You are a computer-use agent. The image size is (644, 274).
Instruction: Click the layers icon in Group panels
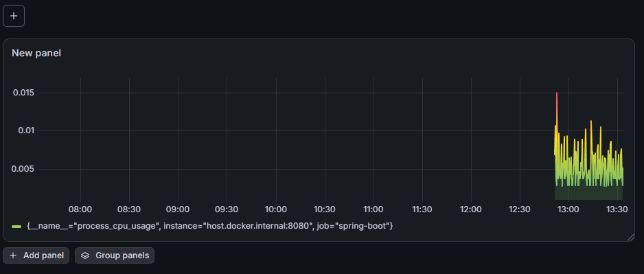point(85,255)
